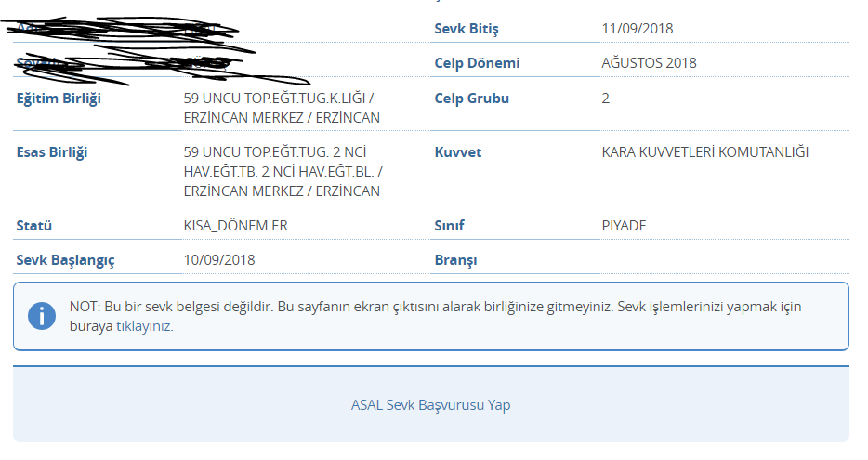Select the 11/09/2018 end date value
Viewport: 868px width, 460px height.
pyautogui.click(x=638, y=29)
